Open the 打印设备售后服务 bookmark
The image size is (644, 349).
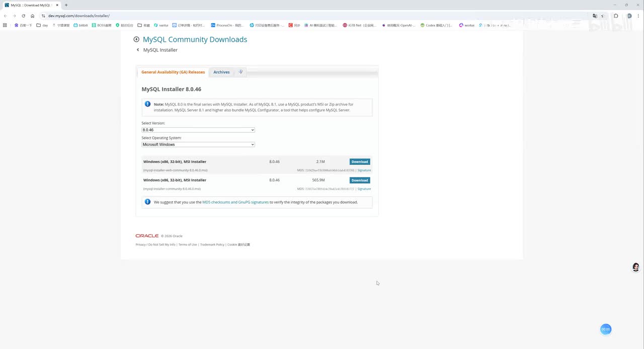click(267, 25)
